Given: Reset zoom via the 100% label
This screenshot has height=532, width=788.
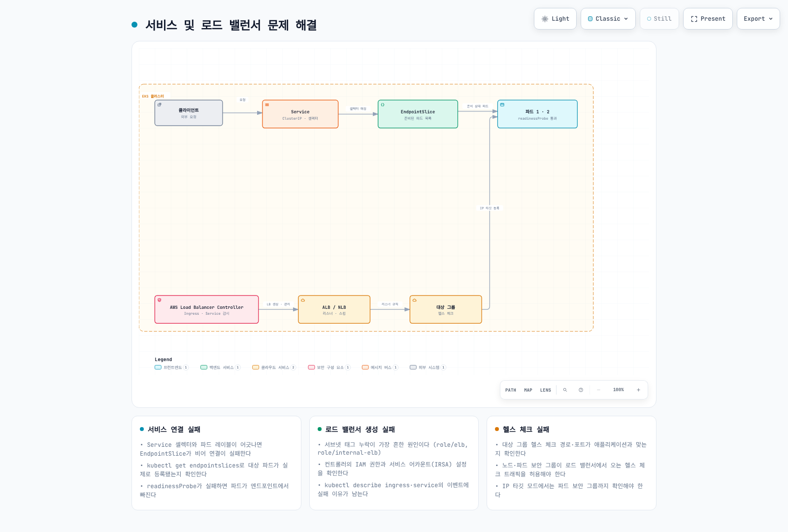Looking at the screenshot, I should click(619, 390).
